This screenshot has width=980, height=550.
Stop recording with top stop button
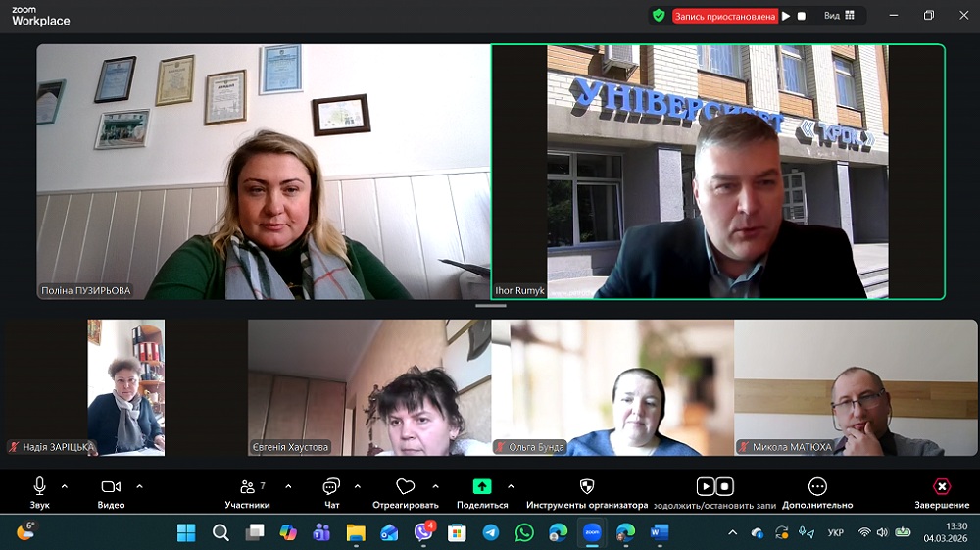point(802,16)
